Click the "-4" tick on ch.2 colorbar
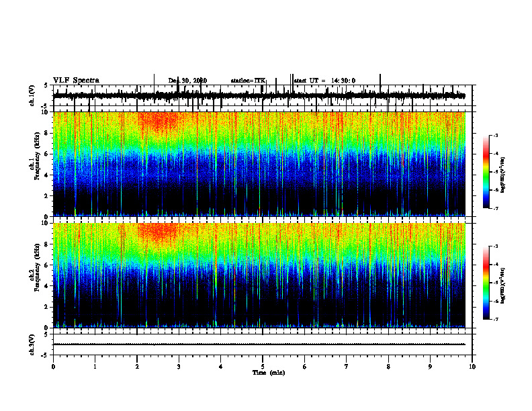This screenshot has width=532, height=411. coord(496,265)
